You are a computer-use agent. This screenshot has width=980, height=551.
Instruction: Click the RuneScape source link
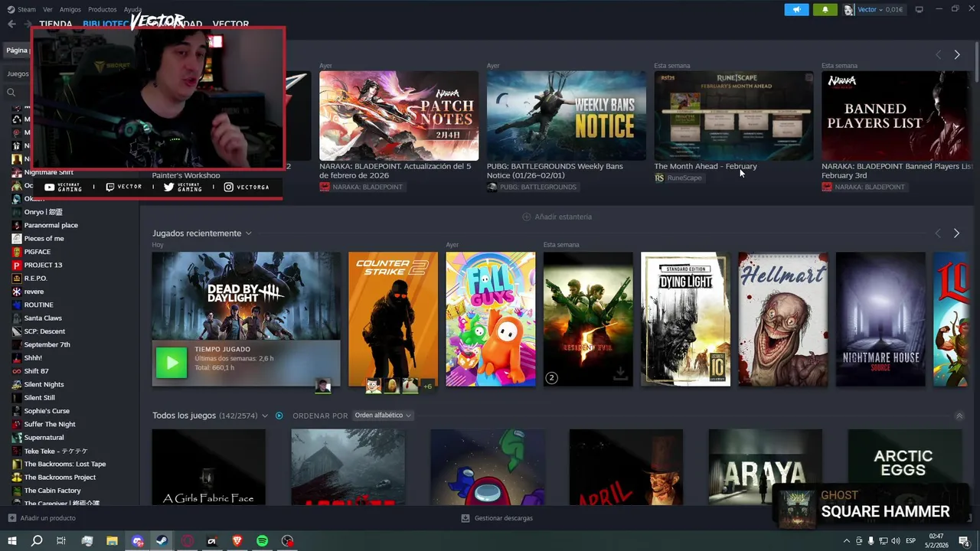678,178
